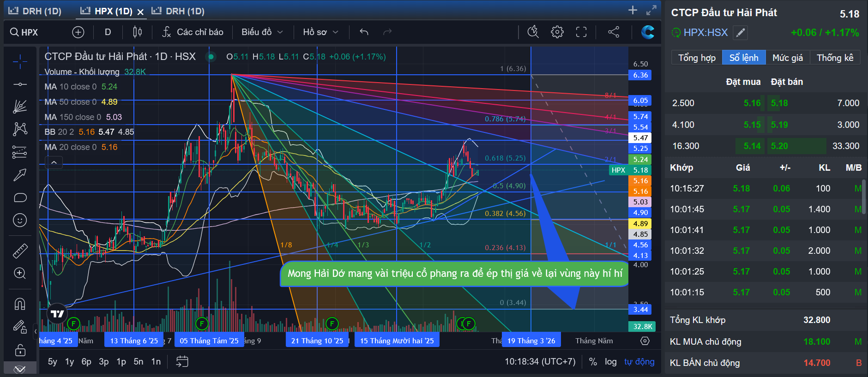Collapse the indicator legend with chevron
The height and width of the screenshot is (377, 868).
pos(54,162)
